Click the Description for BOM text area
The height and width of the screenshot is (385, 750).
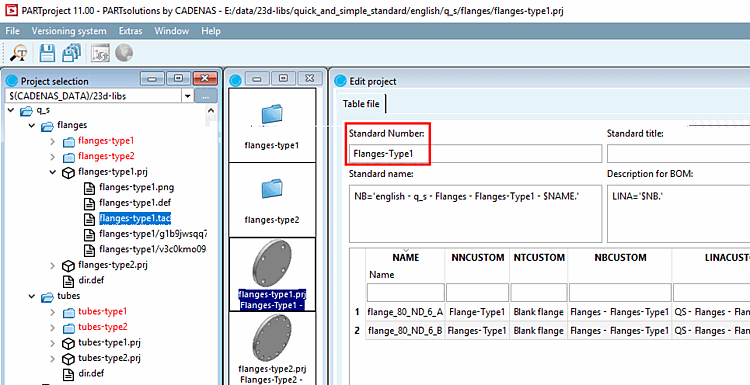point(678,214)
